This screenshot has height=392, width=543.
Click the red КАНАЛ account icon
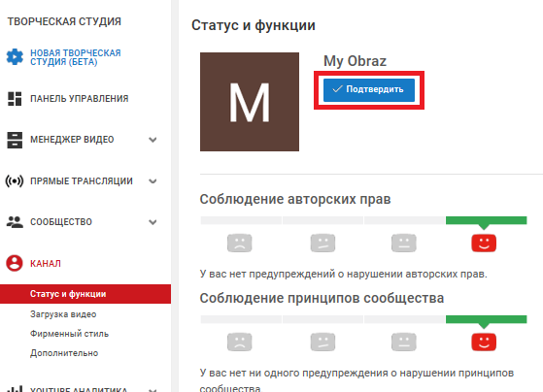(15, 263)
